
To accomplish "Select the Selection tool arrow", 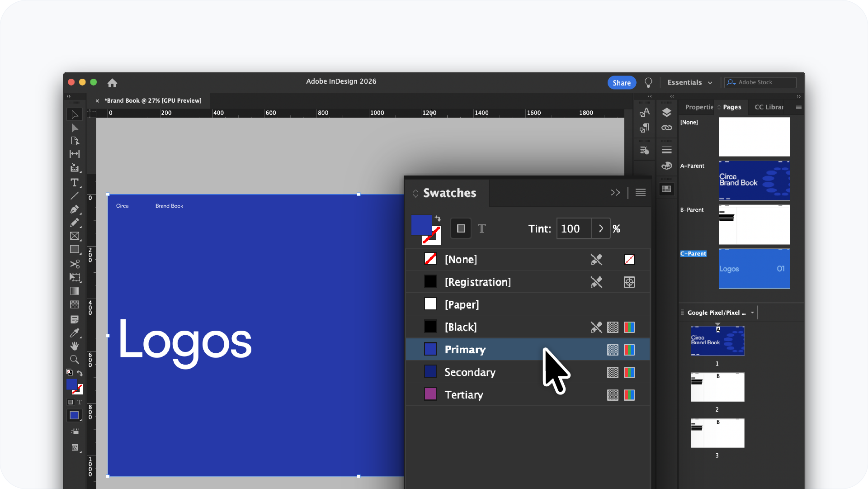I will pyautogui.click(x=75, y=114).
